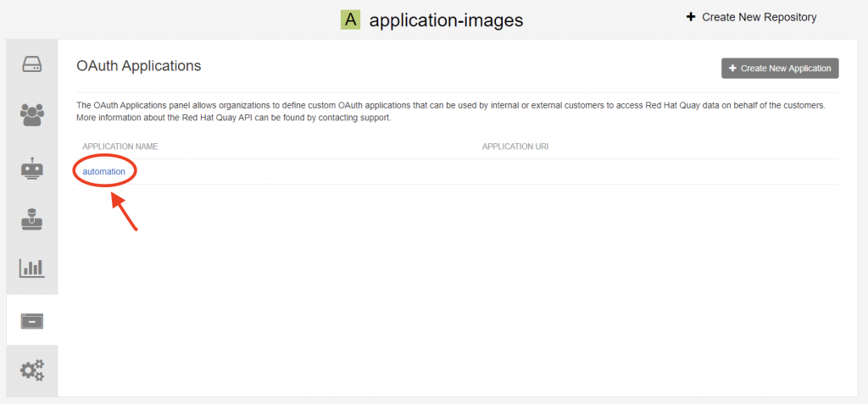Click the application-images organization title

(x=446, y=20)
